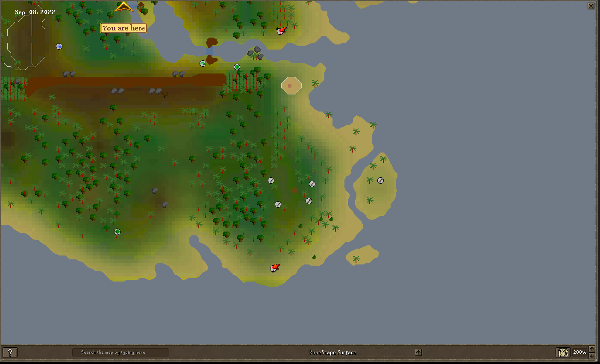Click the northeastern mainland shovel icon
The height and width of the screenshot is (364, 600).
[x=312, y=184]
